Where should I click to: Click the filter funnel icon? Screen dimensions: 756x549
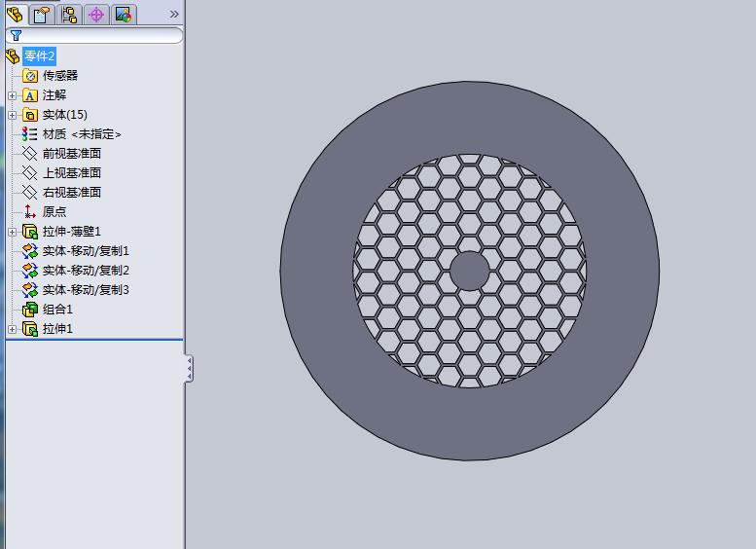(x=16, y=35)
